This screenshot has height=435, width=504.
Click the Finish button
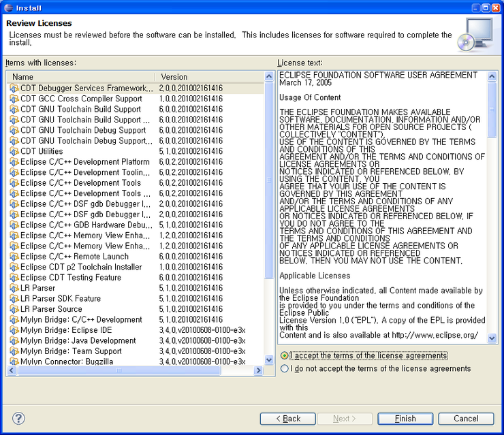coord(405,419)
